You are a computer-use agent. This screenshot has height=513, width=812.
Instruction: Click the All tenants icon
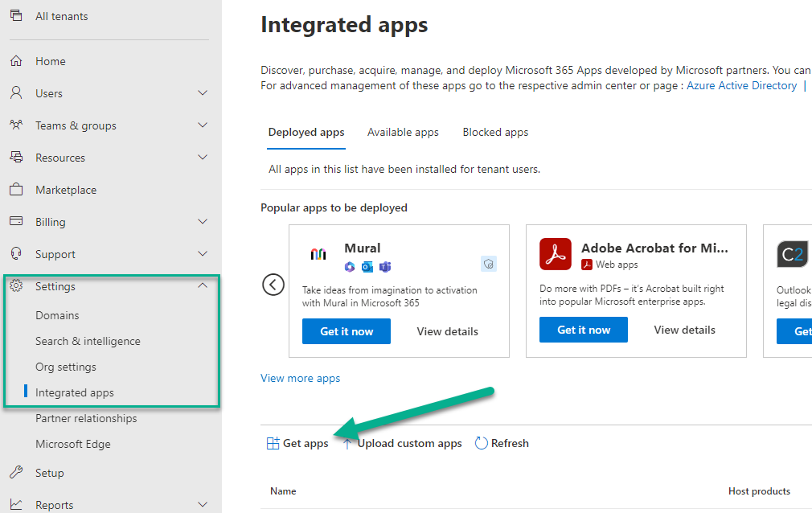click(16, 15)
